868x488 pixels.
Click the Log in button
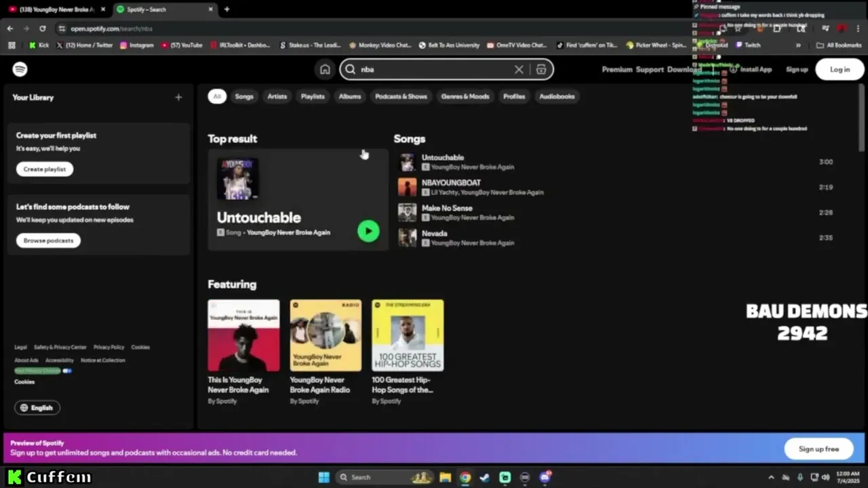click(x=840, y=69)
